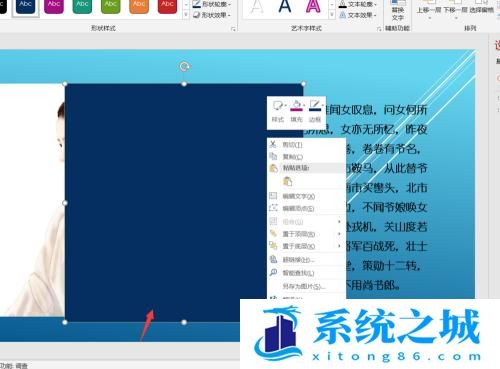500x369 pixels.
Task: Expand the WordArt styles gallery arrow
Action: tap(332, 15)
